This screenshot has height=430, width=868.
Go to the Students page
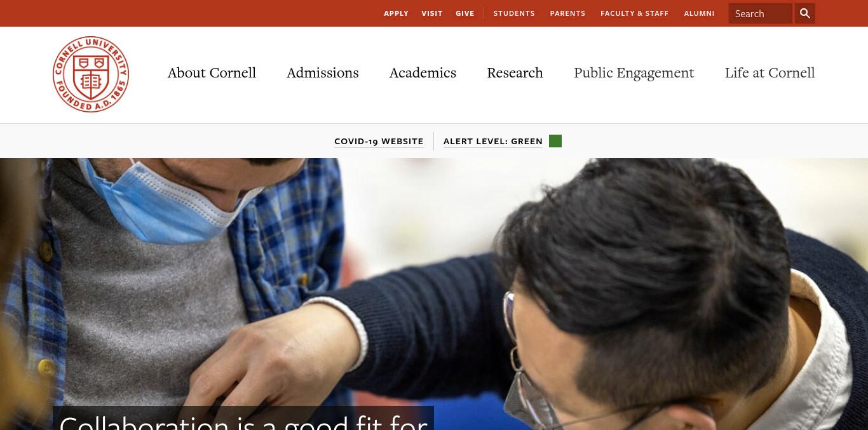514,13
